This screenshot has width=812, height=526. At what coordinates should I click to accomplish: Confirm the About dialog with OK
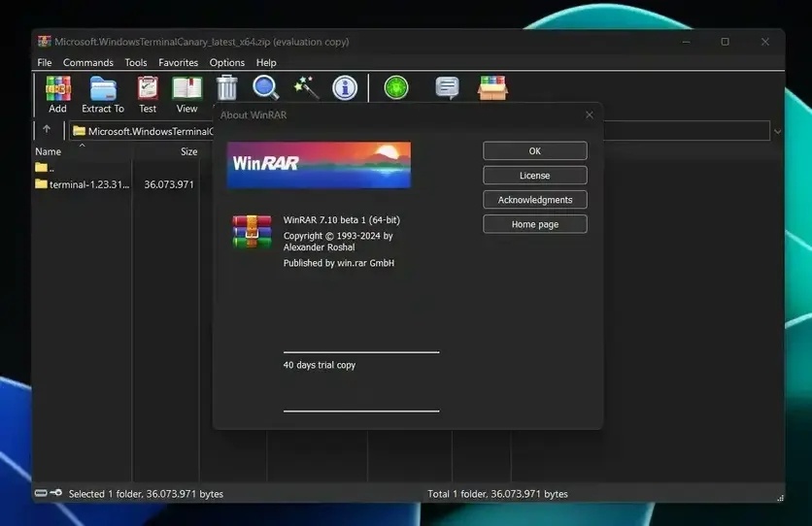point(535,151)
